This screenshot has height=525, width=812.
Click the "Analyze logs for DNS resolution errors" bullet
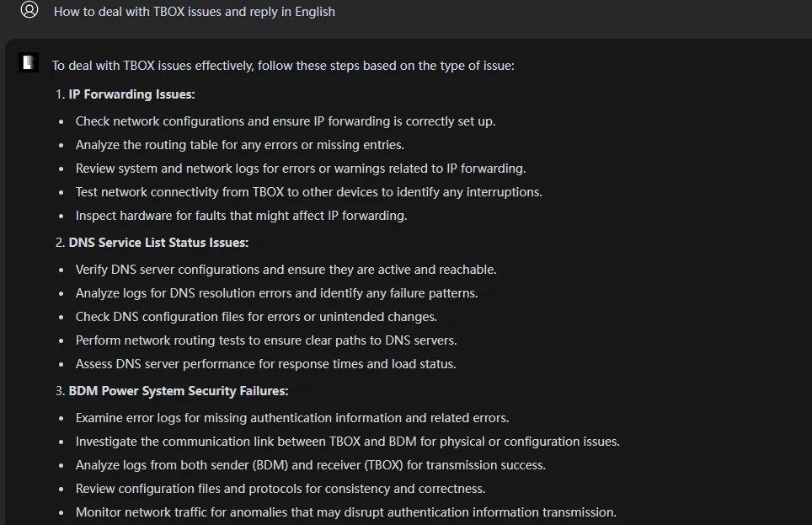(276, 293)
